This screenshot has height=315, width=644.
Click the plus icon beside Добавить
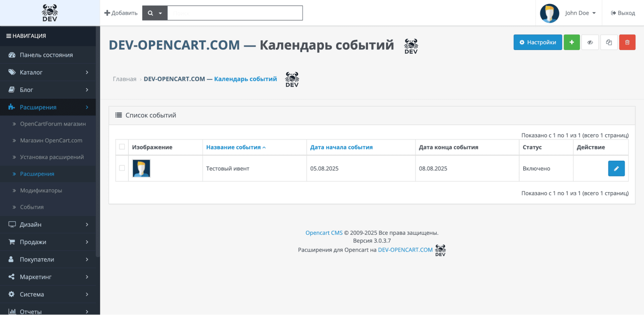(107, 13)
